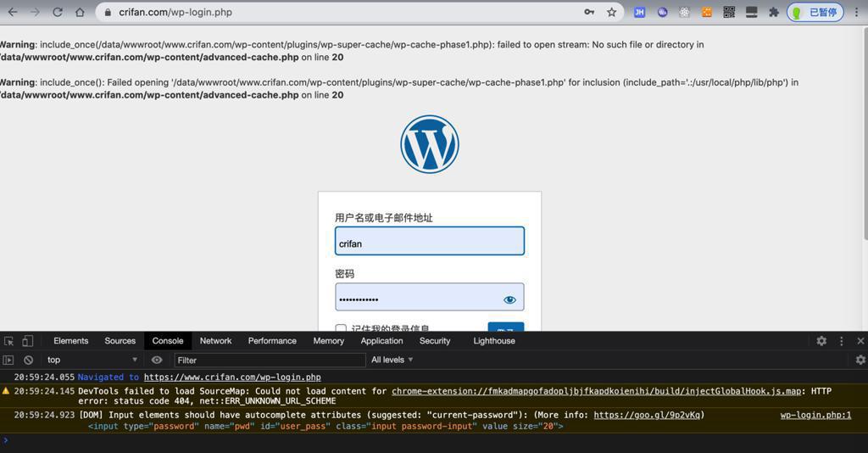
Task: Click the console Filter input
Action: point(270,360)
